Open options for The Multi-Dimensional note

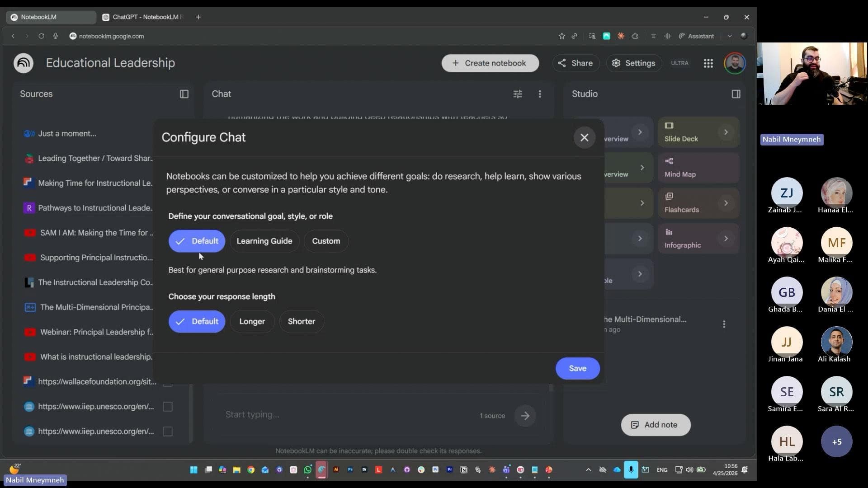724,324
